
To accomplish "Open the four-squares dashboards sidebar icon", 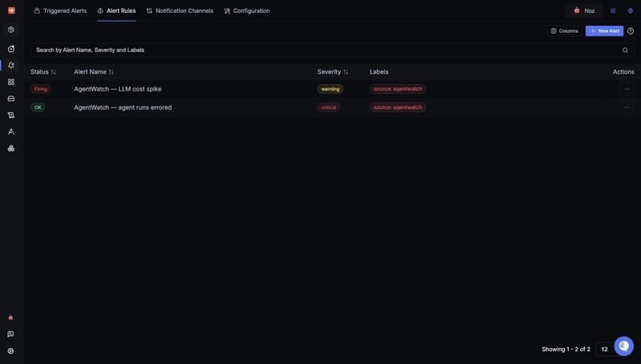I will point(11,82).
